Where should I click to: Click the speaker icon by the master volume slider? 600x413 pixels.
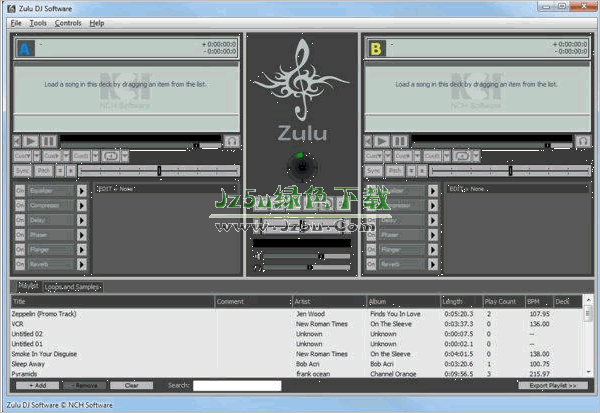258,256
